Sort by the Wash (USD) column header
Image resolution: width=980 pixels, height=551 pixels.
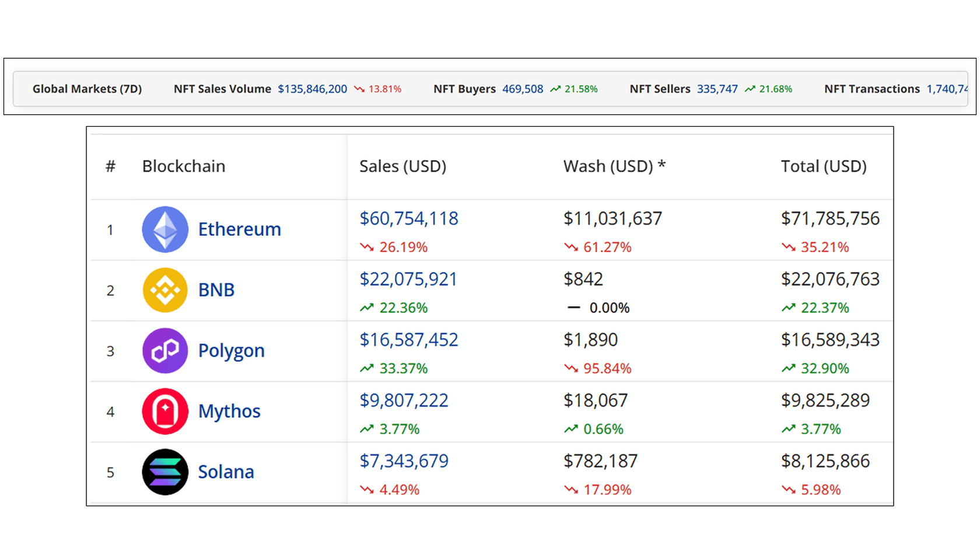tap(614, 166)
